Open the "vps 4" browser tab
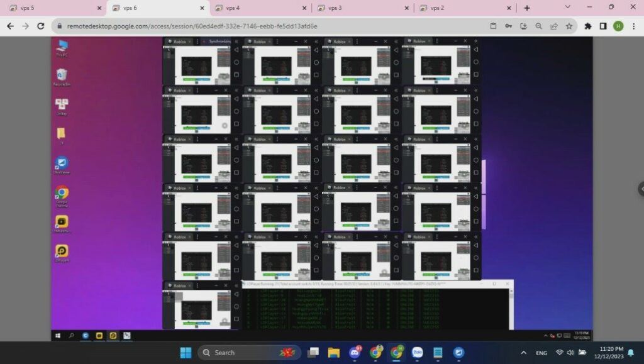The width and height of the screenshot is (644, 364). 261,8
